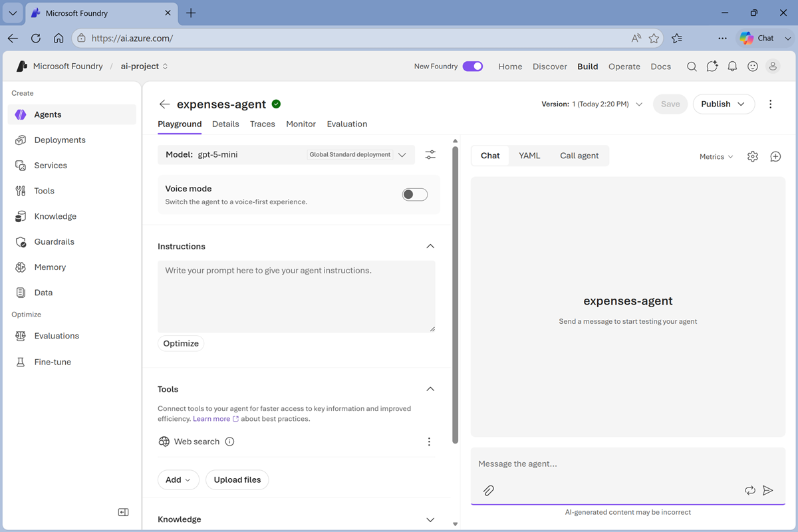The height and width of the screenshot is (532, 798).
Task: Attach a file with paperclip icon
Action: click(488, 490)
